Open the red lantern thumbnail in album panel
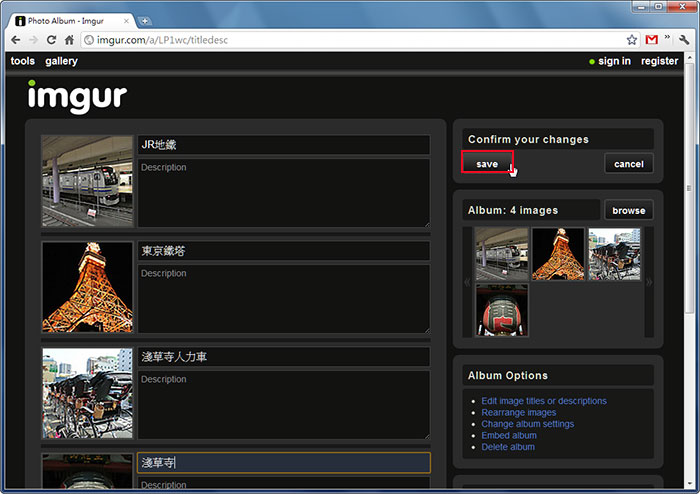This screenshot has height=494, width=700. point(502,310)
